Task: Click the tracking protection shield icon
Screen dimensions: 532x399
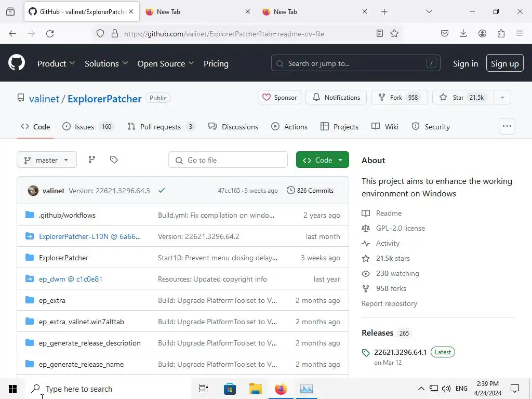Action: coord(100,33)
